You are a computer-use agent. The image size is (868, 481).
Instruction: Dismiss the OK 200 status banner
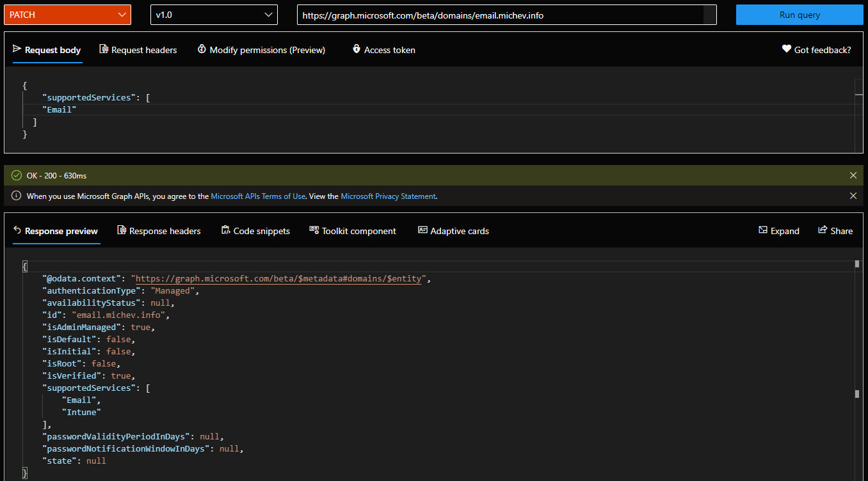coord(853,175)
